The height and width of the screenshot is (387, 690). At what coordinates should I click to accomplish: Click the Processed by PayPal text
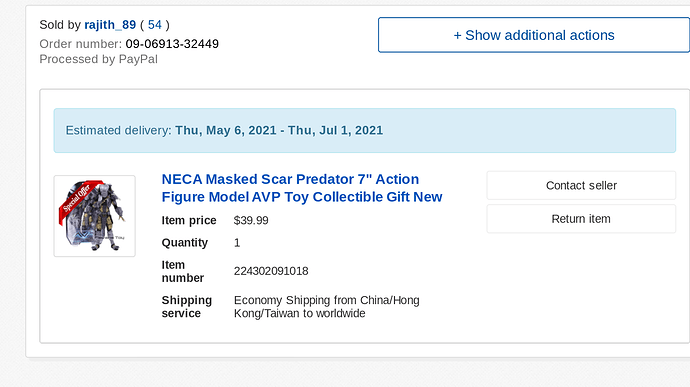(x=99, y=59)
